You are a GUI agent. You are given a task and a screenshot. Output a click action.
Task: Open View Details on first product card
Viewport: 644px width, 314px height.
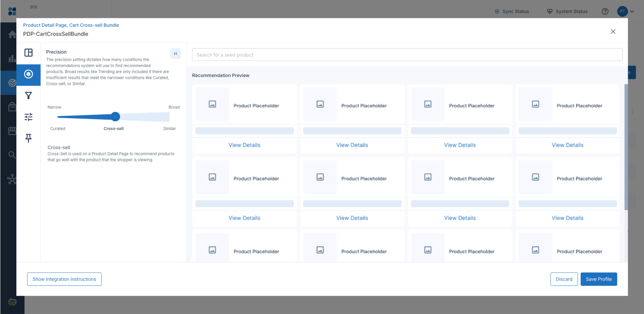point(244,145)
